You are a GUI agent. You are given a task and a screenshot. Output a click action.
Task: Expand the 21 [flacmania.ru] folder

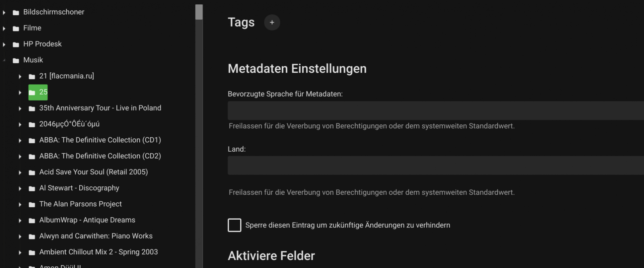click(20, 76)
